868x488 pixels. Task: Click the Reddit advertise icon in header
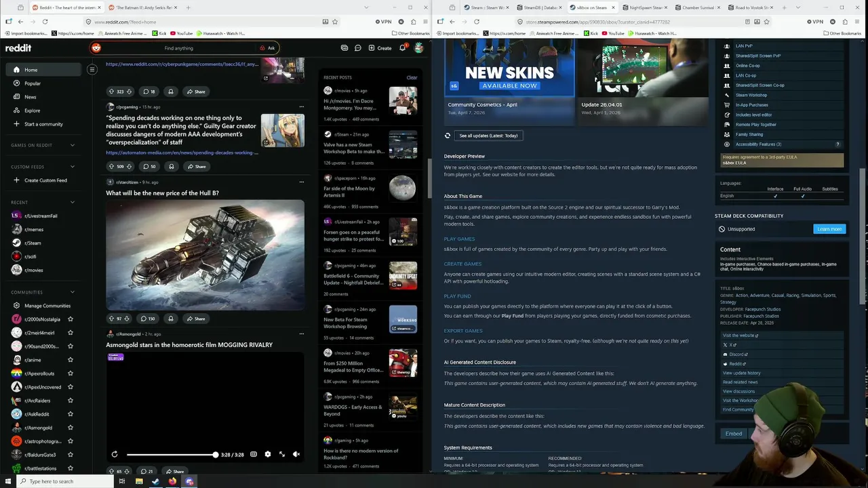(344, 48)
